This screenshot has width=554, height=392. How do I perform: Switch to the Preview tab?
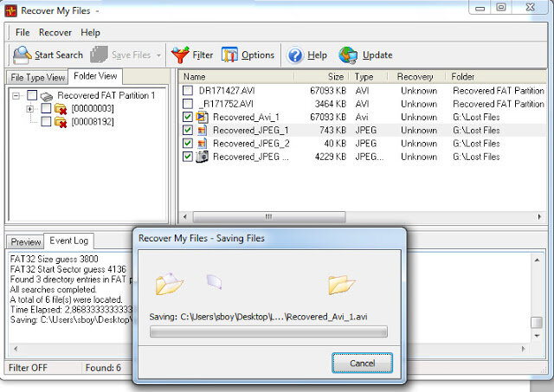point(25,242)
